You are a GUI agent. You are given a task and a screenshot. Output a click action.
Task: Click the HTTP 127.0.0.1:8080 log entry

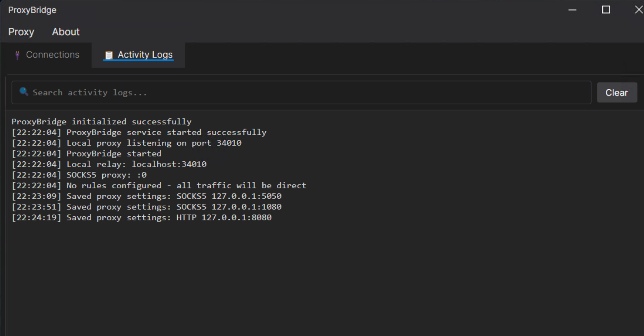coord(142,217)
